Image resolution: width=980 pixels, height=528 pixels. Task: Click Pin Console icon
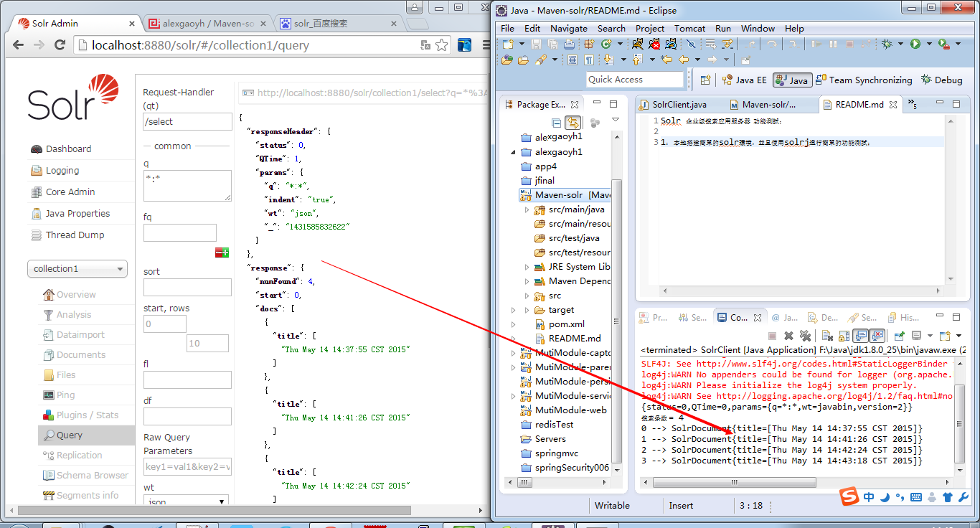[899, 336]
